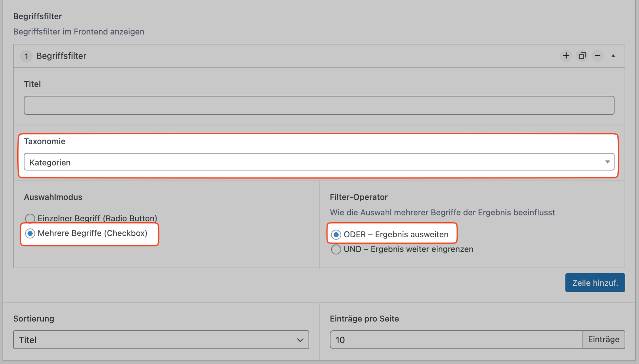This screenshot has height=364, width=639.
Task: Click the Taxonomie dropdown arrow
Action: (x=607, y=162)
